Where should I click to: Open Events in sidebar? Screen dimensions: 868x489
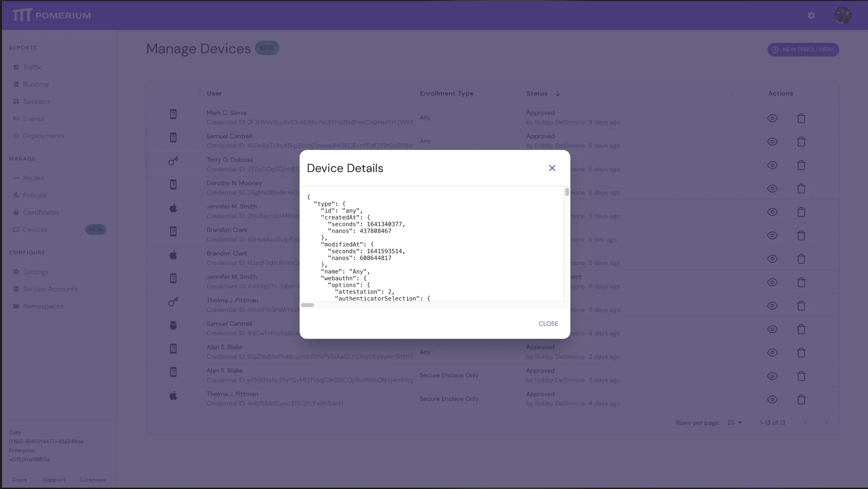(x=33, y=119)
